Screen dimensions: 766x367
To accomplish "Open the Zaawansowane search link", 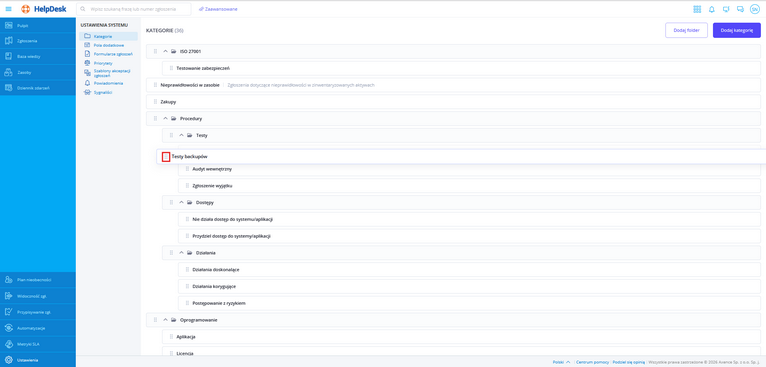I will [218, 9].
